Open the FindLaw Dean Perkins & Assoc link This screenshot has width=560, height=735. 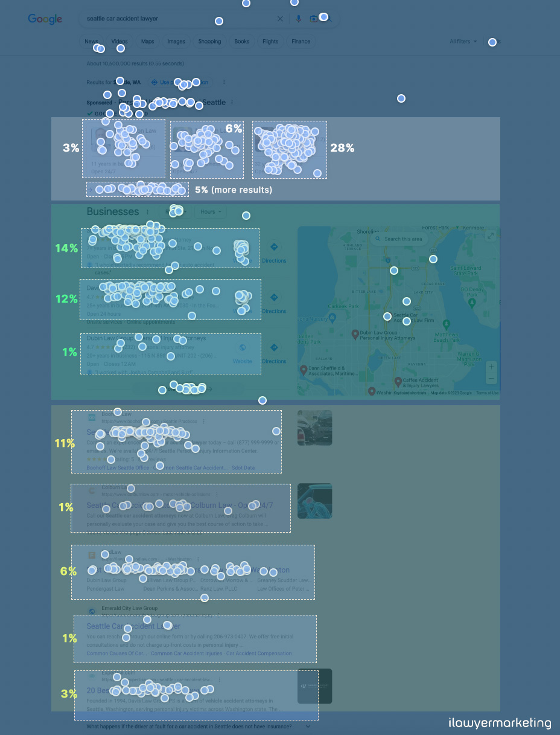point(171,588)
